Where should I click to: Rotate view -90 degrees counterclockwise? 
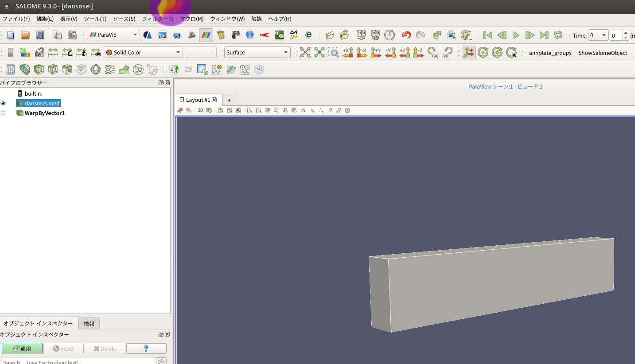[447, 52]
